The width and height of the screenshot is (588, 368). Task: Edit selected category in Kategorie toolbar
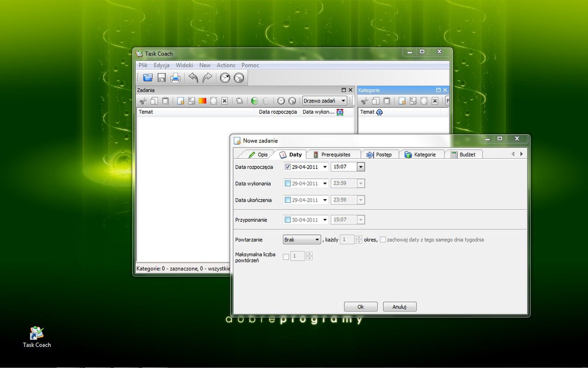pyautogui.click(x=424, y=101)
